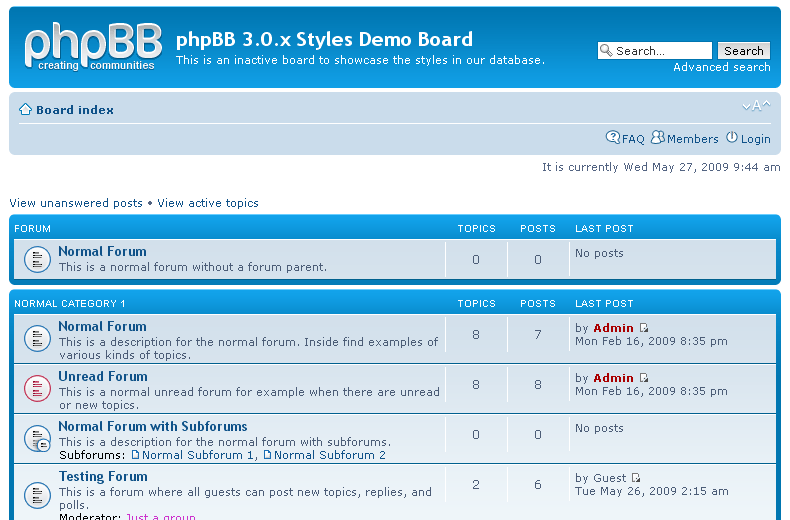Open Normal Category 1 heading link
The height and width of the screenshot is (520, 790).
(x=70, y=304)
